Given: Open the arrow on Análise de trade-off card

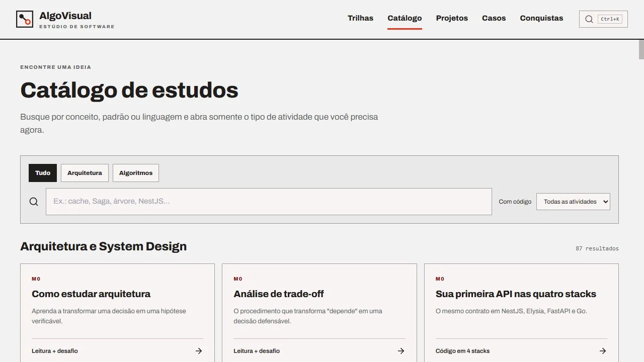Looking at the screenshot, I should pos(401,351).
